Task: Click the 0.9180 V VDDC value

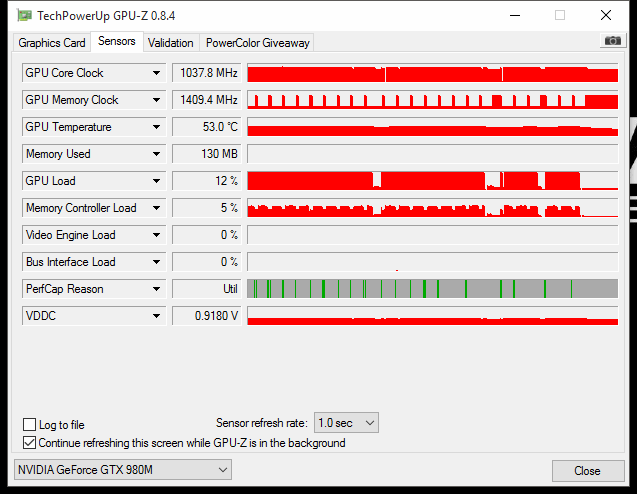Action: coord(207,316)
